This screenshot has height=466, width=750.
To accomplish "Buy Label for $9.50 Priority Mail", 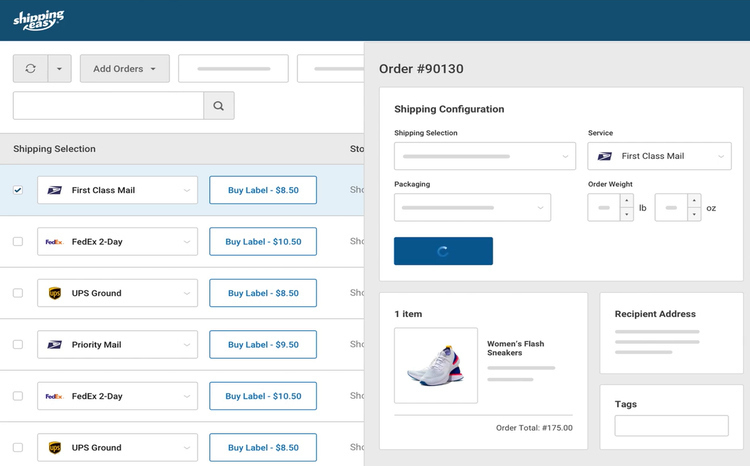I will point(263,345).
